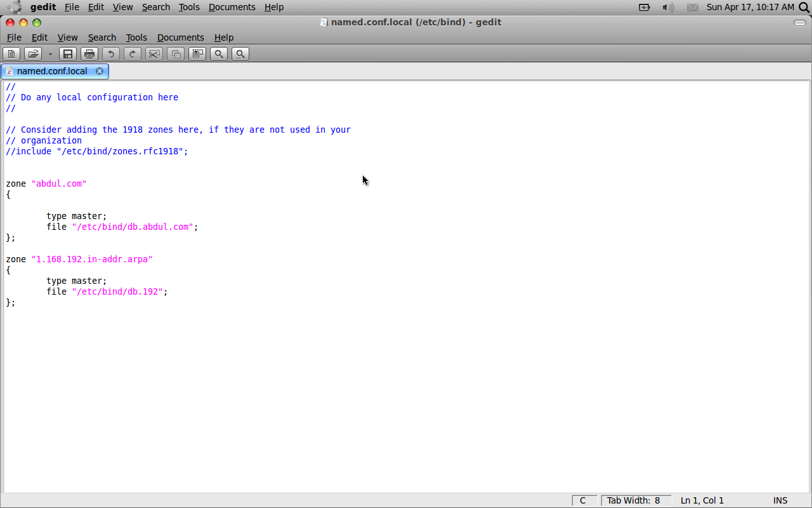Open the Help menu in the gedit window
Screen dimensions: 812x508
click(224, 37)
